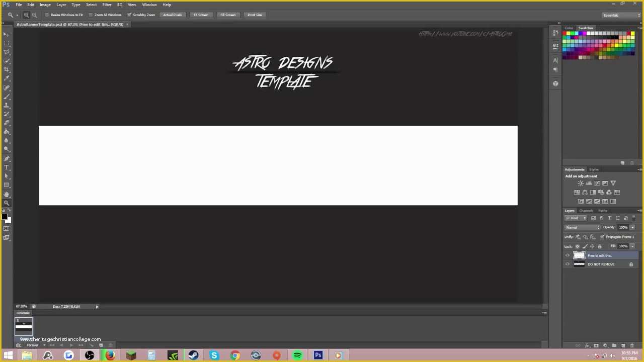Set foreground color swatch
644x362 pixels.
pos(5,217)
